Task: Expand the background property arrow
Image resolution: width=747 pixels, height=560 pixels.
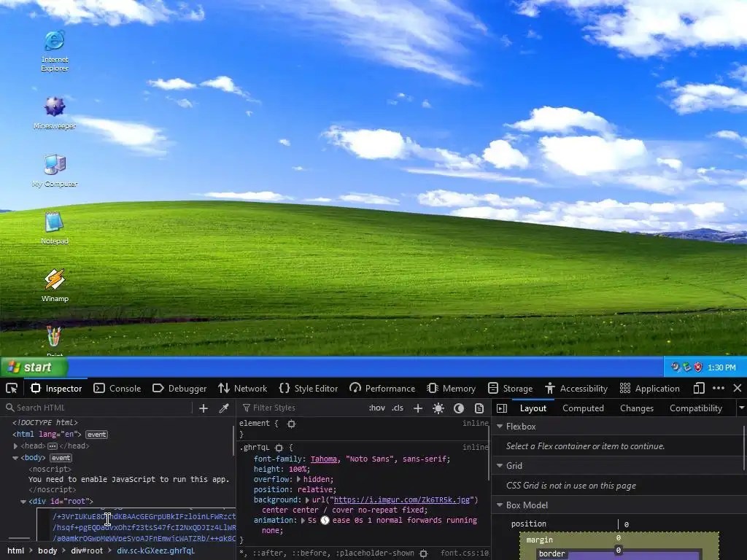Action: tap(307, 500)
